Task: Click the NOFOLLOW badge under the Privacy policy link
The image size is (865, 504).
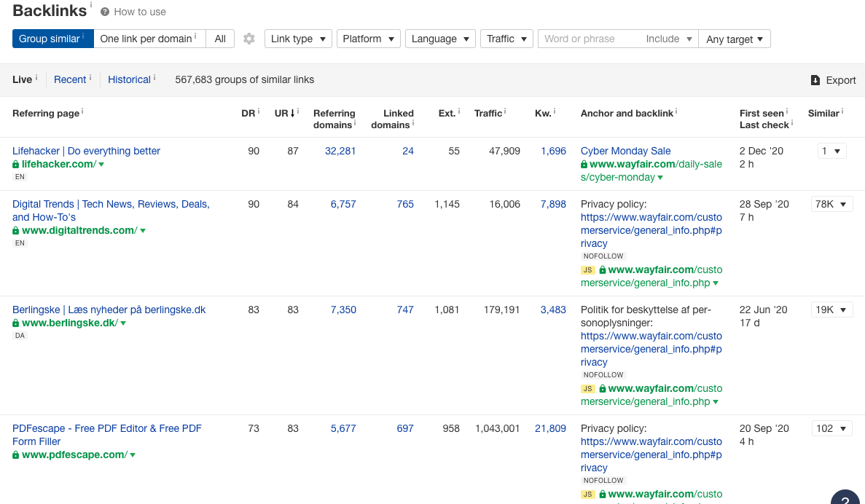Action: [x=603, y=256]
